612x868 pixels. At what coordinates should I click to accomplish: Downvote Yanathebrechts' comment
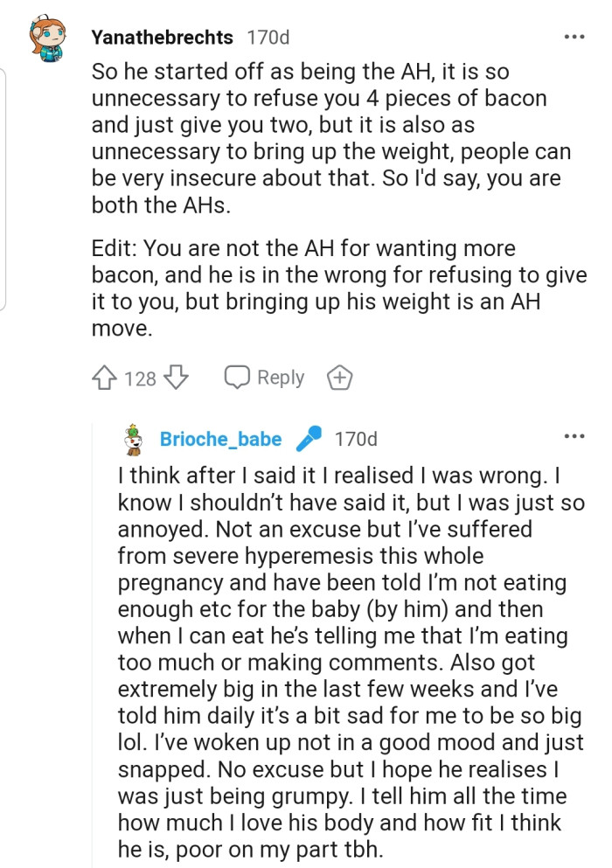pyautogui.click(x=174, y=378)
